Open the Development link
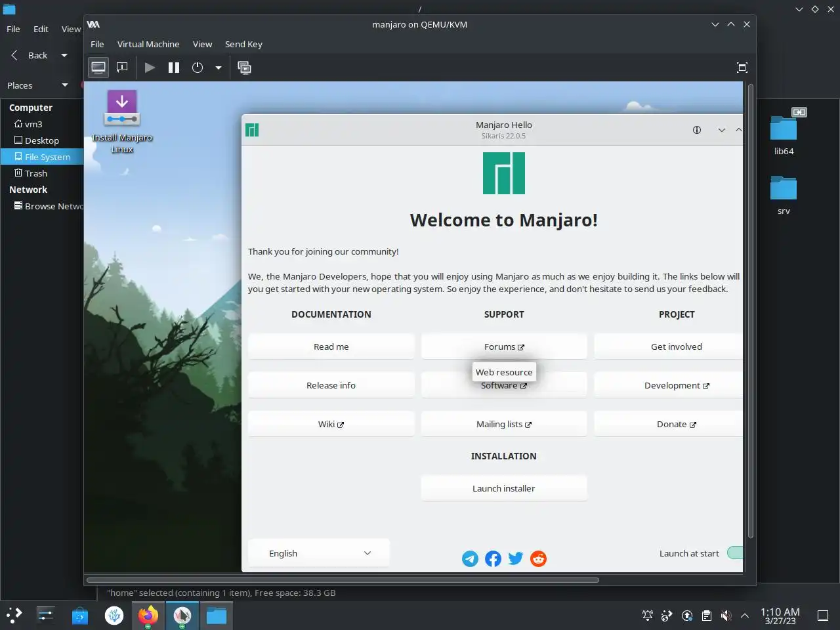Screen dimensions: 840x630 669,385
